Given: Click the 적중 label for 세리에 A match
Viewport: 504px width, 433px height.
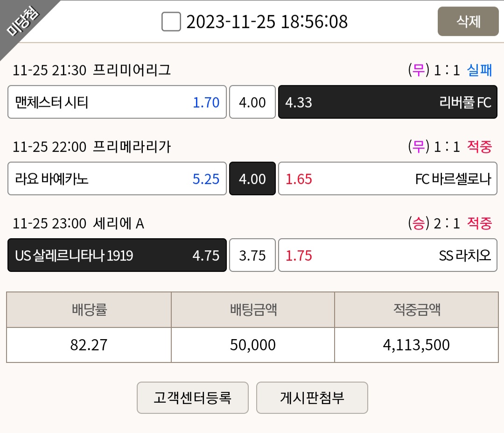Looking at the screenshot, I should coord(479,223).
